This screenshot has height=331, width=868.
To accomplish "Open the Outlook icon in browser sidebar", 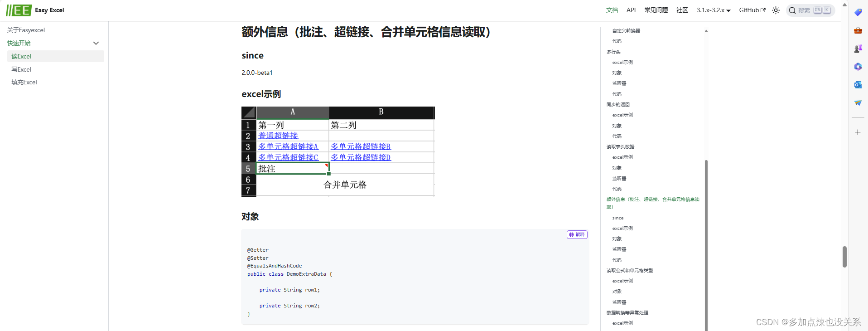I will (x=858, y=85).
